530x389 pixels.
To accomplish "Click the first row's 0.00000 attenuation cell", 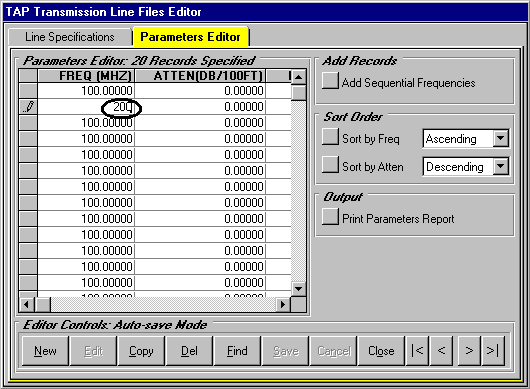I will 200,91.
